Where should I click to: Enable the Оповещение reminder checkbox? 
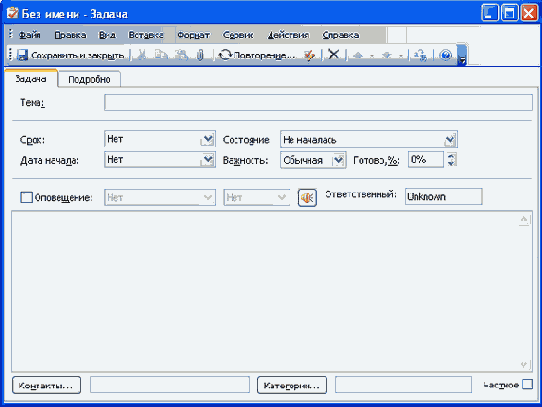[26, 197]
